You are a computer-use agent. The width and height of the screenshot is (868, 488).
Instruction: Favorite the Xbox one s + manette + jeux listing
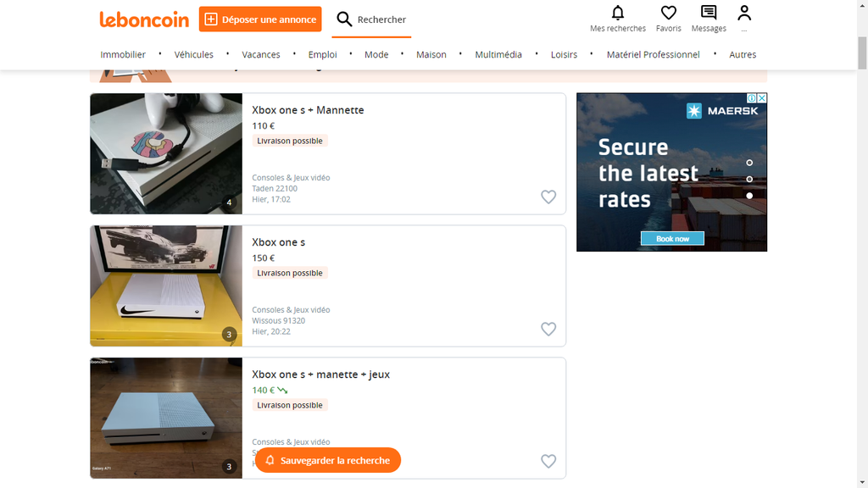548,461
